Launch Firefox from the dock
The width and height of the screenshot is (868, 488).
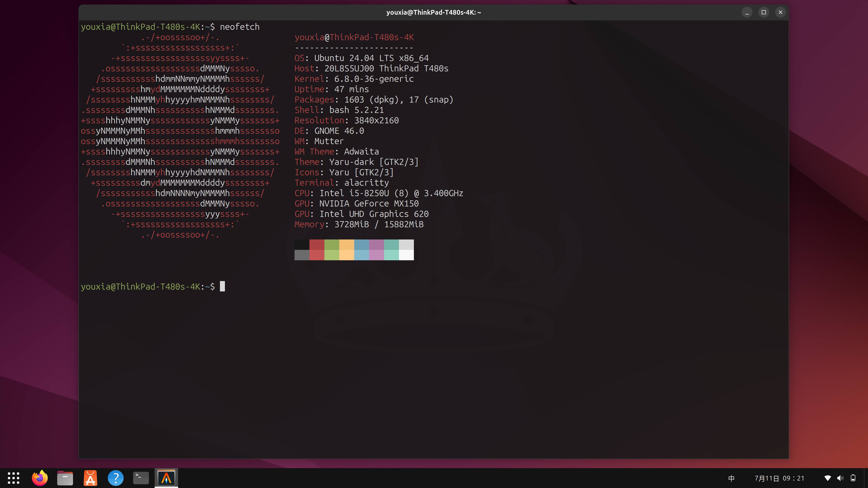pos(40,478)
